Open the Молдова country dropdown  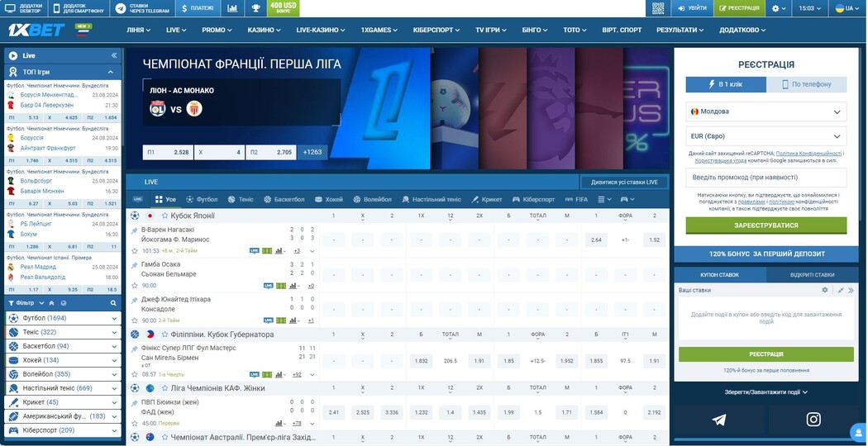765,111
